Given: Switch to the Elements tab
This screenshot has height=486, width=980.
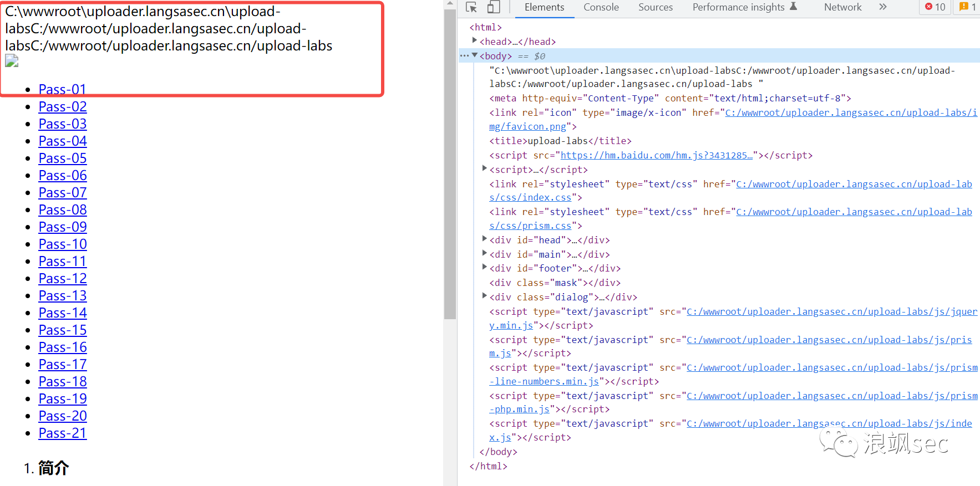Looking at the screenshot, I should 544,7.
